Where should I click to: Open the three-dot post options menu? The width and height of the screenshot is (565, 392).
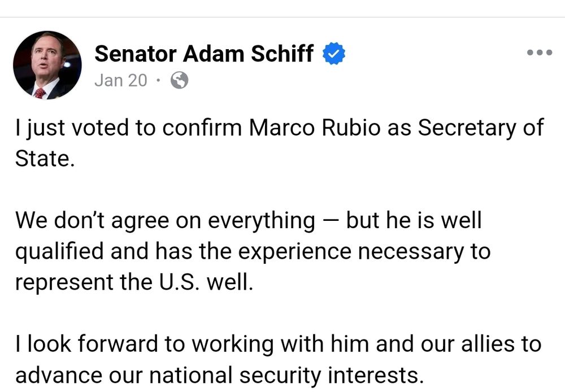point(540,53)
